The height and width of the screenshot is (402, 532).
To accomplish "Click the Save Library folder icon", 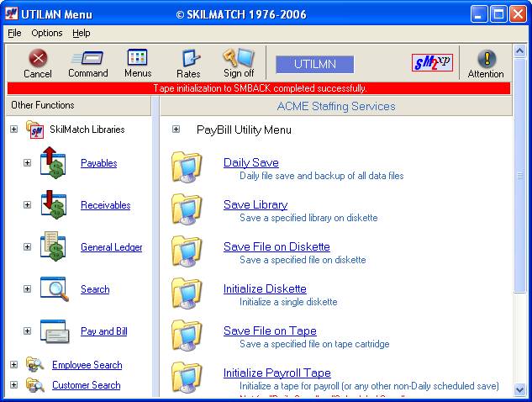I will (187, 209).
